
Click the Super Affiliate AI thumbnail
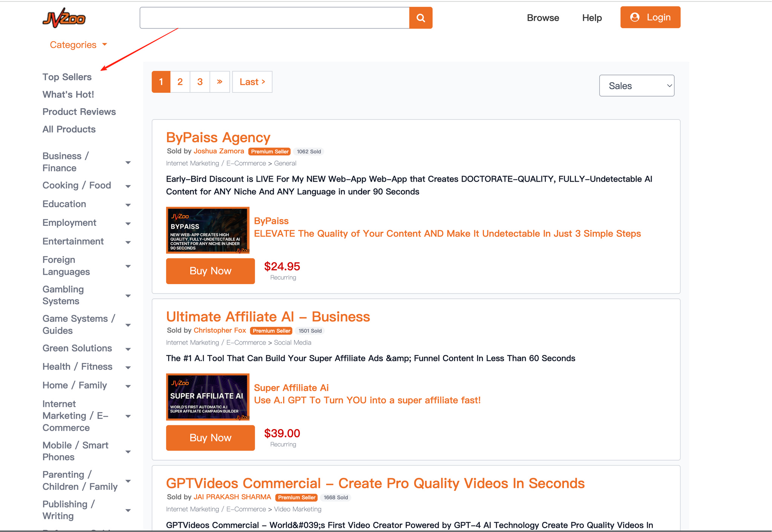point(208,397)
